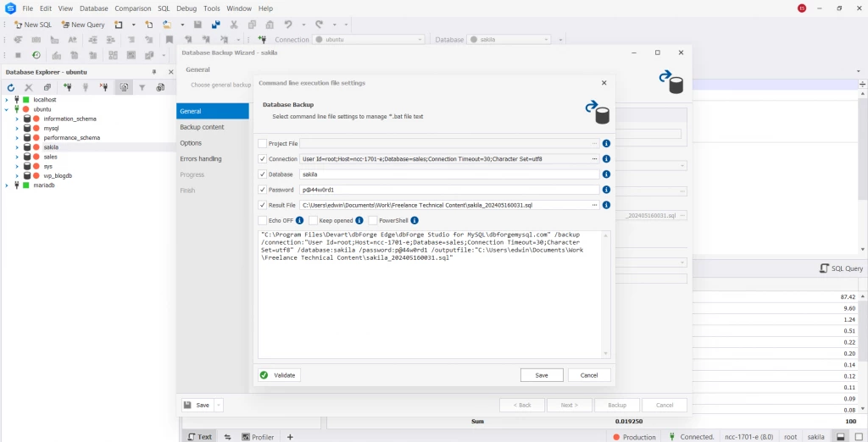Screen dimensions: 868x442
Task: Click info icon next to PowerShell
Action: click(415, 220)
